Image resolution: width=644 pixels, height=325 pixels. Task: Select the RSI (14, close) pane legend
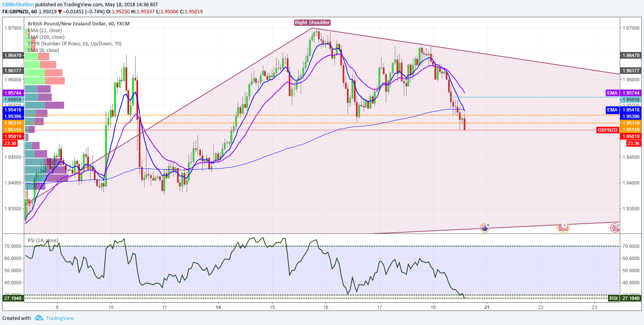pyautogui.click(x=43, y=241)
